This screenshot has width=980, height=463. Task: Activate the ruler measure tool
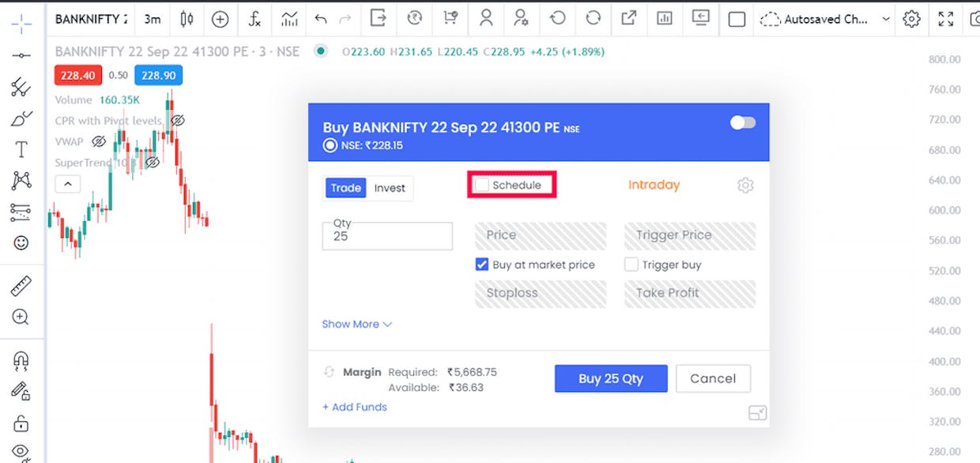21,286
